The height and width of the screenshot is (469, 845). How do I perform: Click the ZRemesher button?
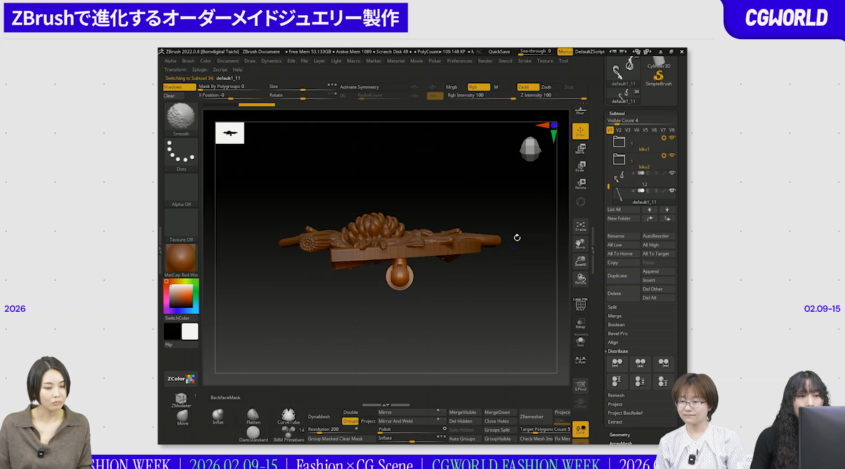click(531, 415)
